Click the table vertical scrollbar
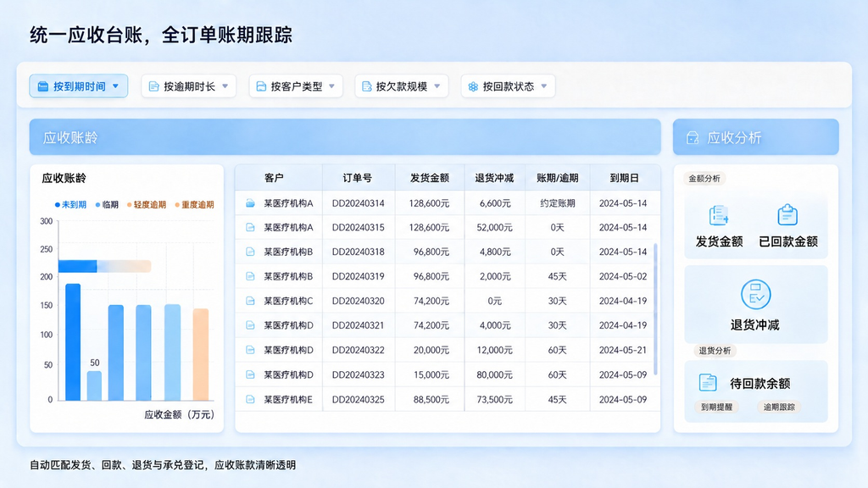This screenshot has width=868, height=488. [x=656, y=308]
